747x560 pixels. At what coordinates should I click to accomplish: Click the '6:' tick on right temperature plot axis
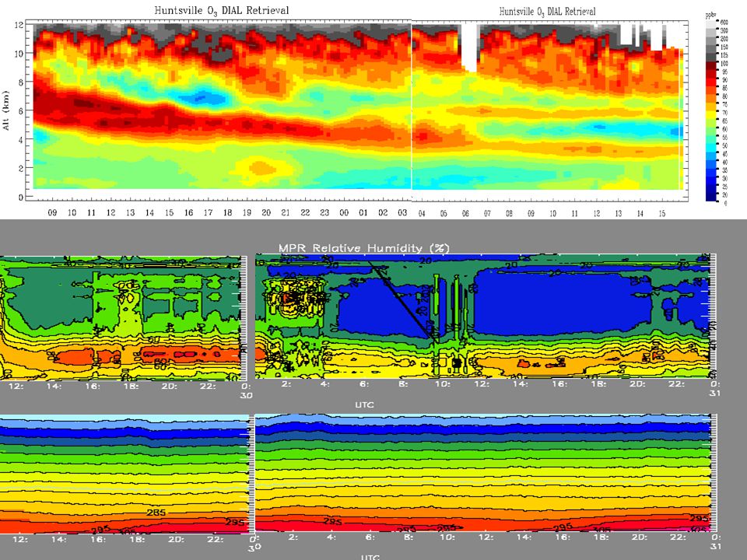pos(370,537)
